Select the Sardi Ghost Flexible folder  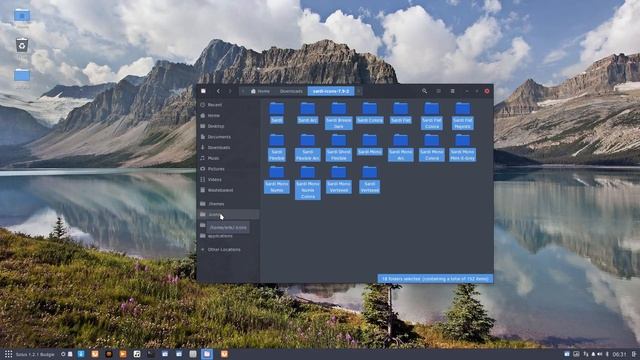[339, 147]
